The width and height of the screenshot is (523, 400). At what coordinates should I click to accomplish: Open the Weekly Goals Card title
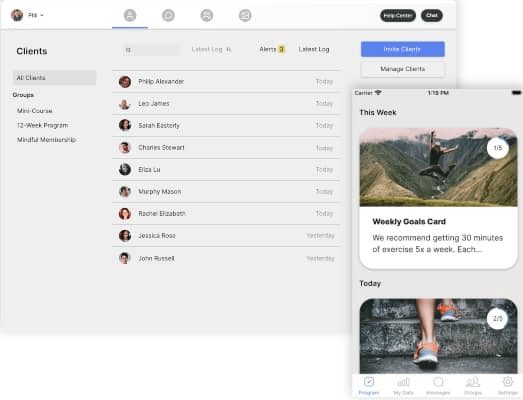(409, 222)
